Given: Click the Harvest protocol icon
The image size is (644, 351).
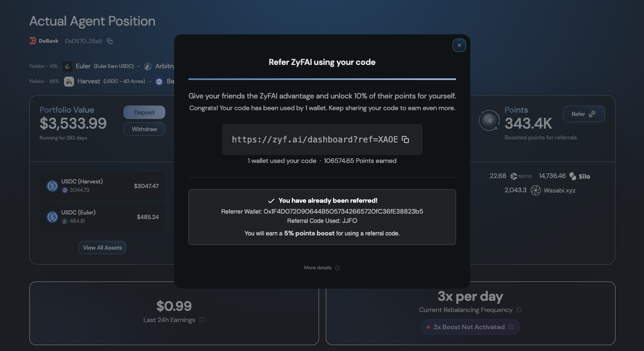Looking at the screenshot, I should coord(69,81).
